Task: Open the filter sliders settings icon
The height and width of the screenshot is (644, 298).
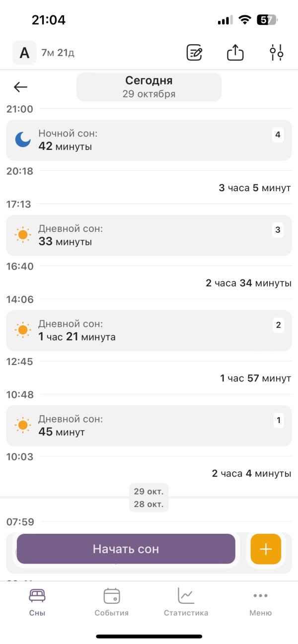Action: pos(276,52)
